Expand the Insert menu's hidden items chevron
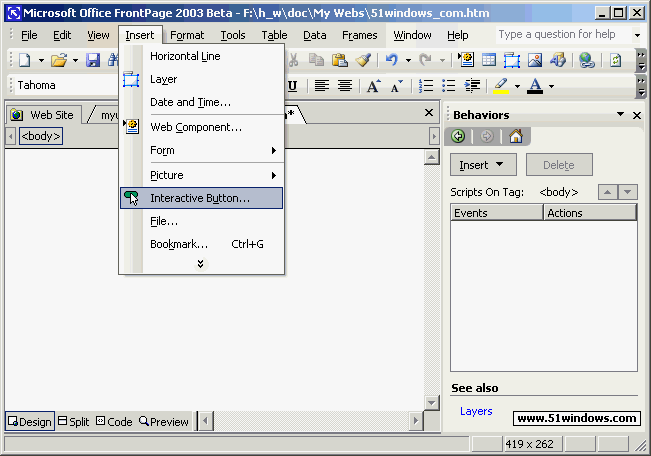Screen dimensions: 651x456 click(201, 264)
